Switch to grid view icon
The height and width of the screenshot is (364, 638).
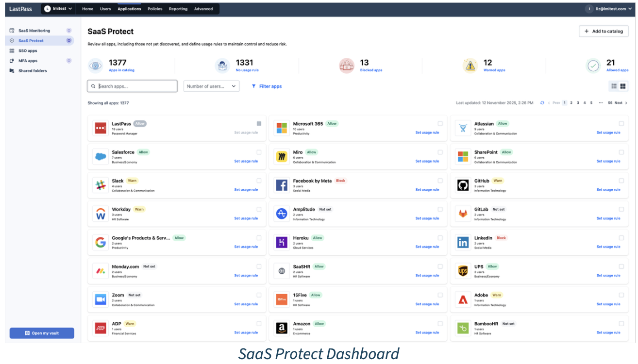click(x=623, y=86)
